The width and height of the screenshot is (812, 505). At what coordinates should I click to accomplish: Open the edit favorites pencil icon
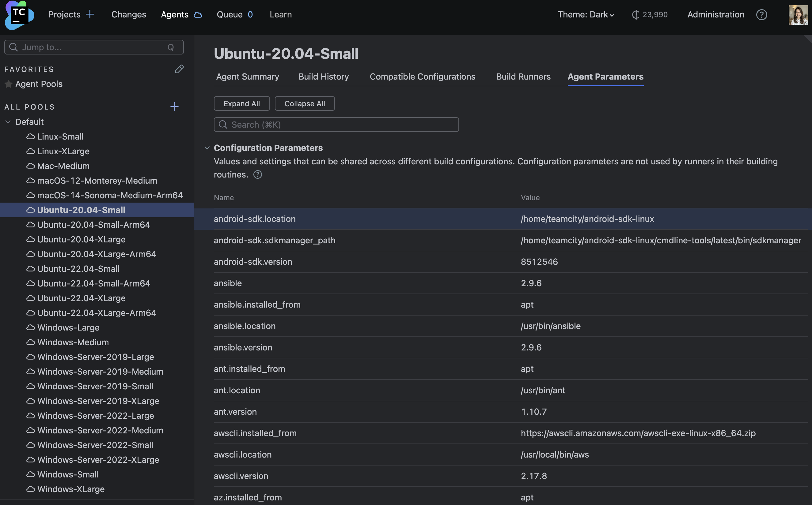tap(180, 69)
